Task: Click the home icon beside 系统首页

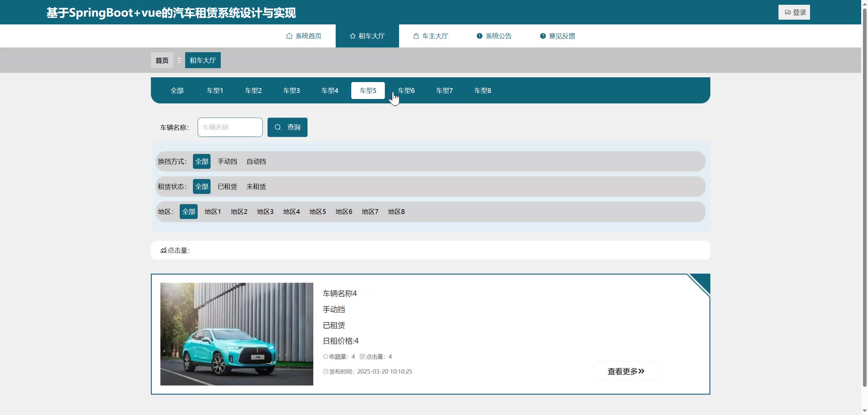Action: (x=289, y=36)
